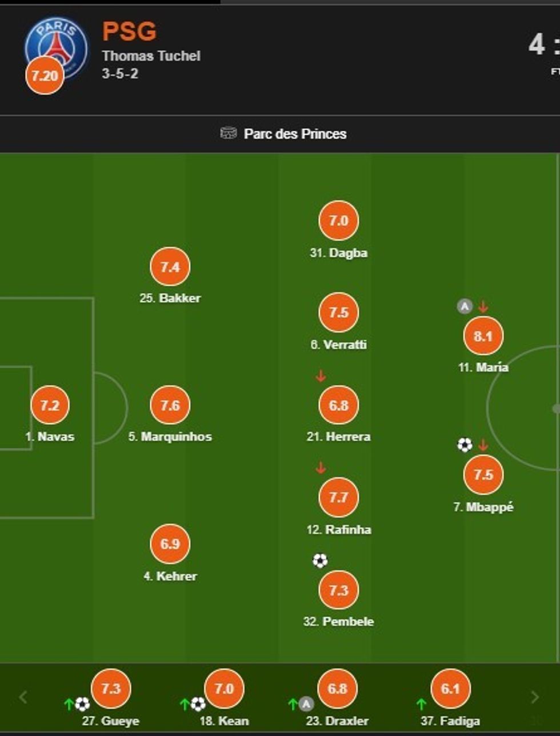Screen dimensions: 560x736
Task: Open Verratti player rating 7.5
Action: (x=338, y=313)
